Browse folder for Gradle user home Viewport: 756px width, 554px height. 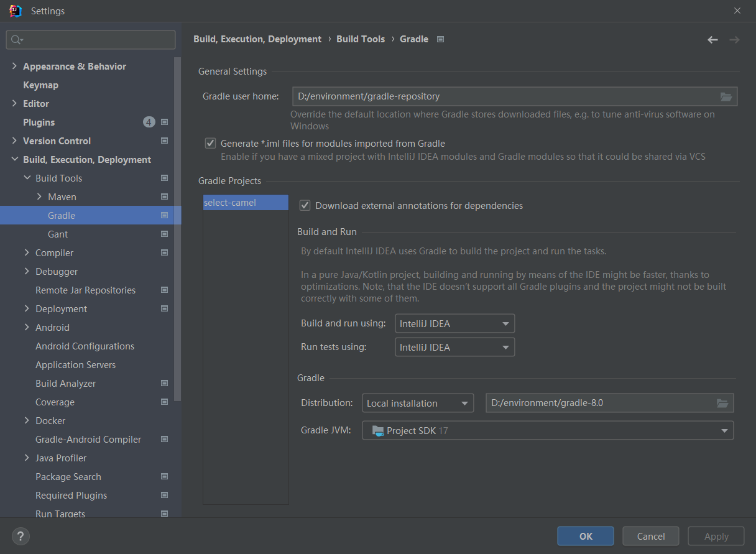726,96
